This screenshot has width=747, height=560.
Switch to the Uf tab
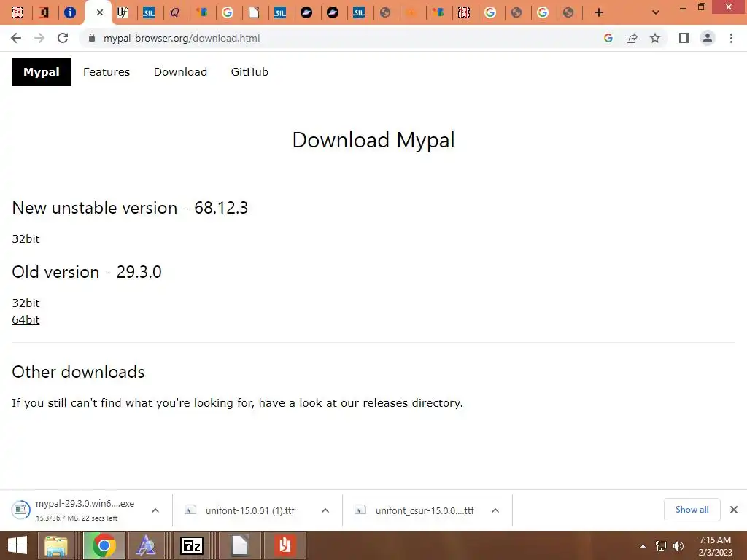(x=123, y=13)
